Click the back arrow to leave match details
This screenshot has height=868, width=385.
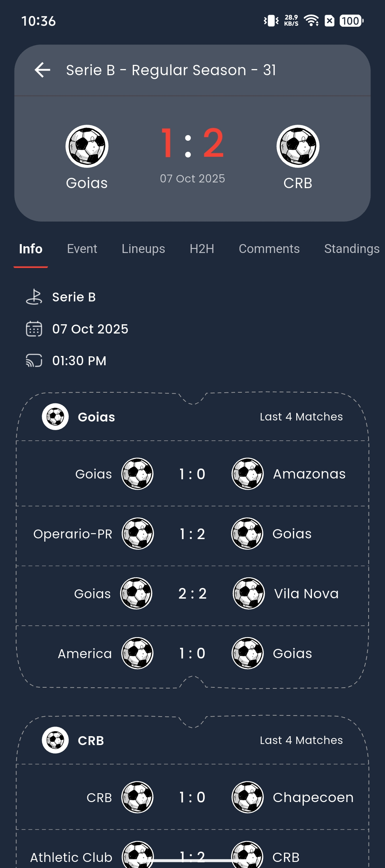click(42, 70)
